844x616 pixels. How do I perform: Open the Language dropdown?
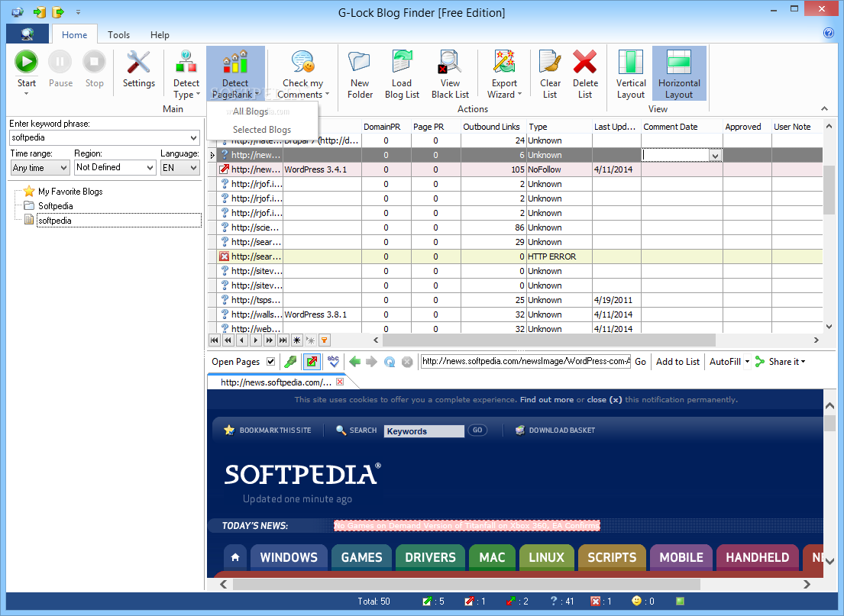pos(194,168)
